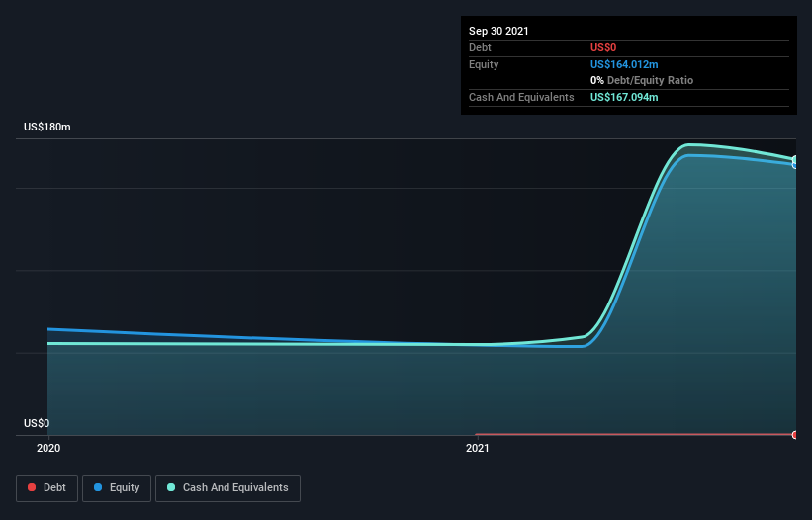Click the red Debt data point marker
The width and height of the screenshot is (812, 520).
794,435
